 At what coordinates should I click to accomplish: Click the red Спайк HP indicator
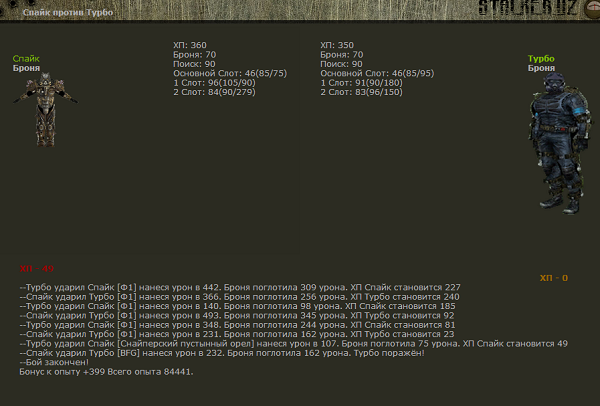coord(36,268)
